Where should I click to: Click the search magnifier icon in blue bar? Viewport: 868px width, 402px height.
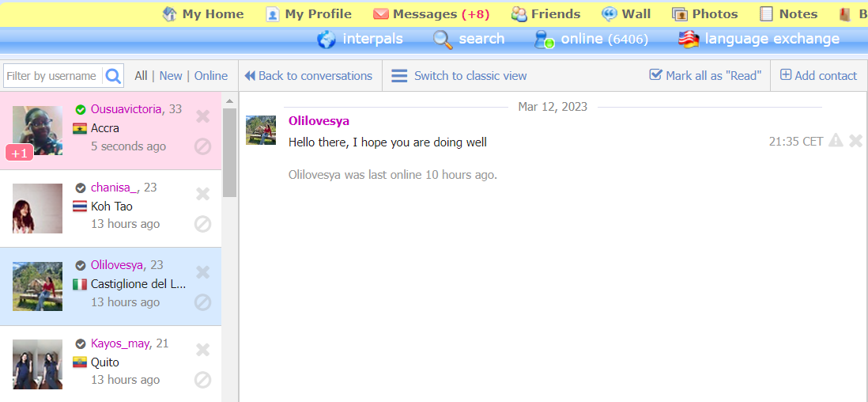(x=443, y=40)
